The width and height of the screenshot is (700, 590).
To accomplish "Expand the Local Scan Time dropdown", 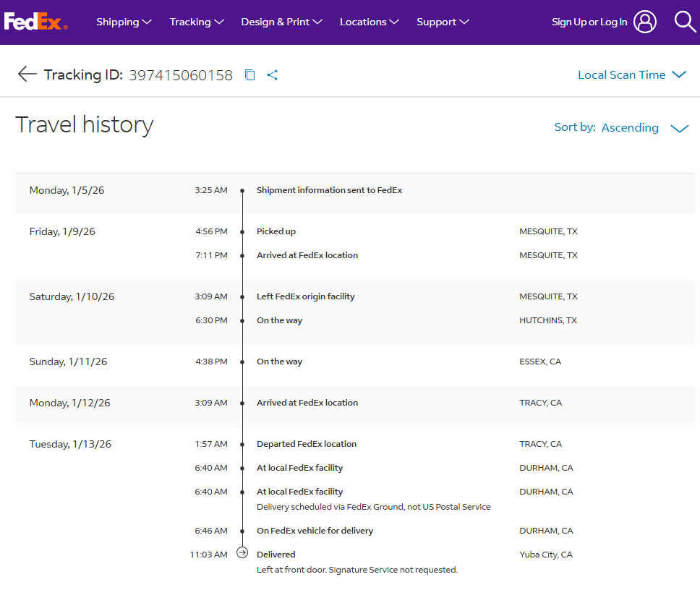I will 632,75.
